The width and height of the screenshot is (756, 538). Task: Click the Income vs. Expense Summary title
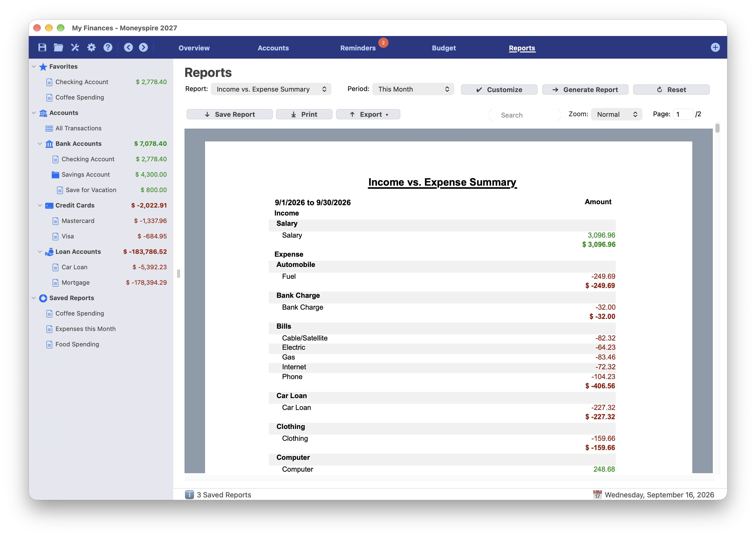click(x=442, y=182)
